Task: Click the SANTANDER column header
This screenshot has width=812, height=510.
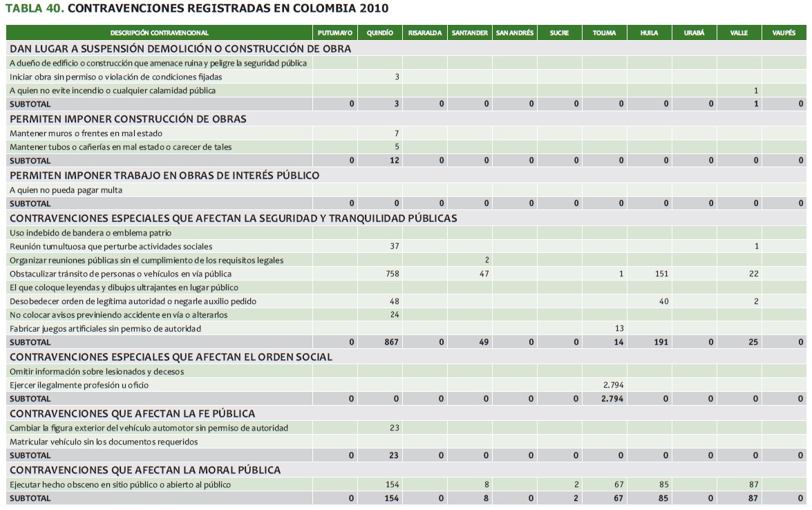Action: (x=469, y=32)
